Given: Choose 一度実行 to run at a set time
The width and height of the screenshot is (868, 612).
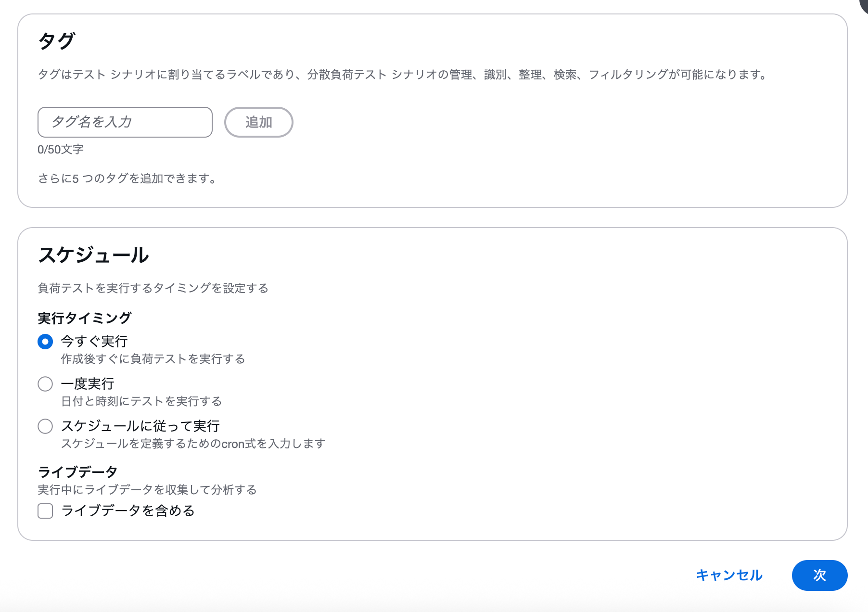Looking at the screenshot, I should [x=45, y=384].
